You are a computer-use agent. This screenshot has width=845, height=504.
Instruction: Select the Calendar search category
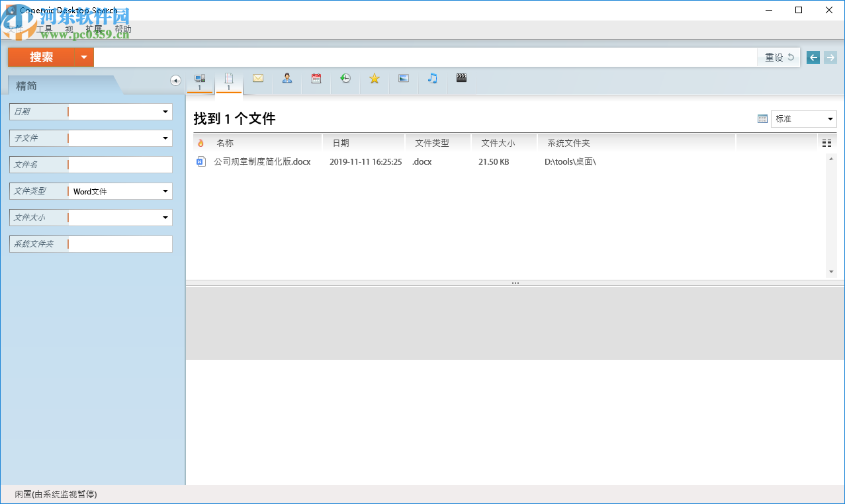click(316, 78)
